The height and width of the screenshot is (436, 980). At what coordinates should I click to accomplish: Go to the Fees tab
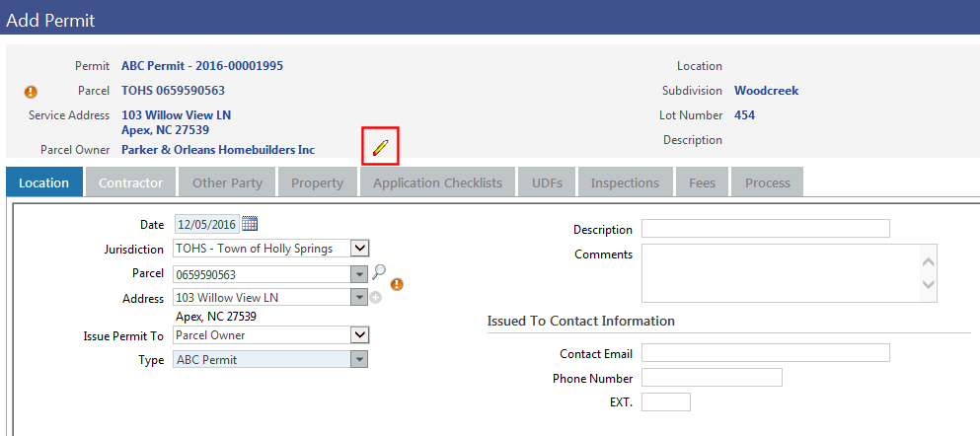coord(702,182)
